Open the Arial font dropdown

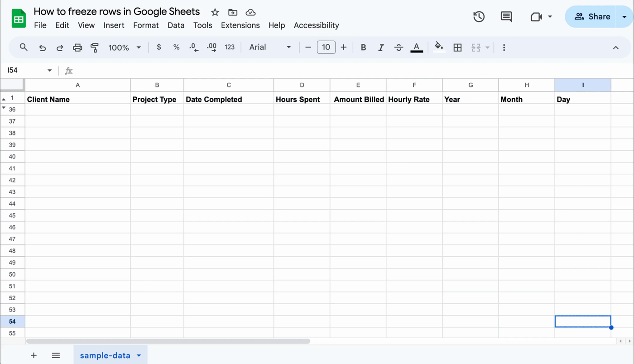[270, 47]
